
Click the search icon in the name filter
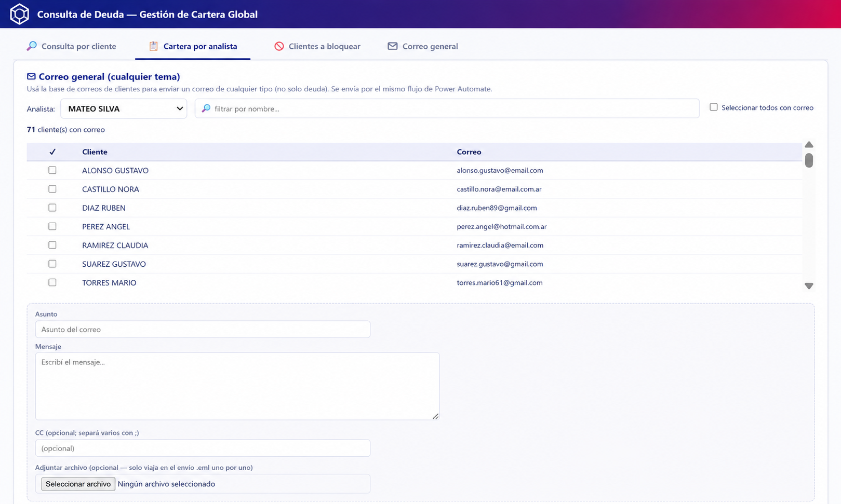tap(206, 108)
